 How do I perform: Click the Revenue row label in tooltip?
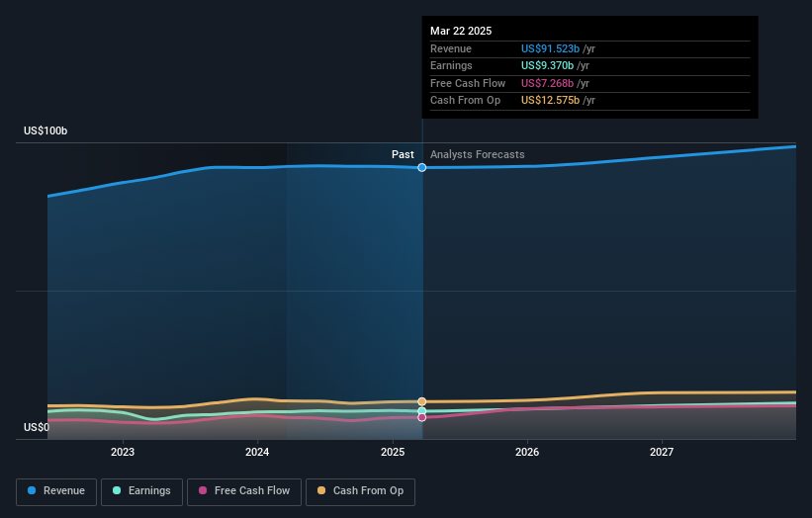451,48
